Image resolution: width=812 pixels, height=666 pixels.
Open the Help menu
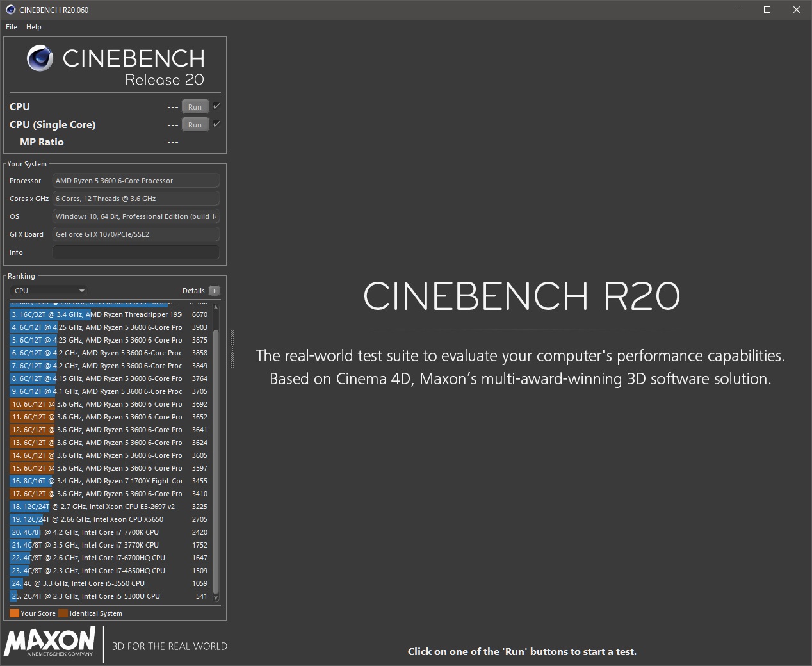pos(34,27)
